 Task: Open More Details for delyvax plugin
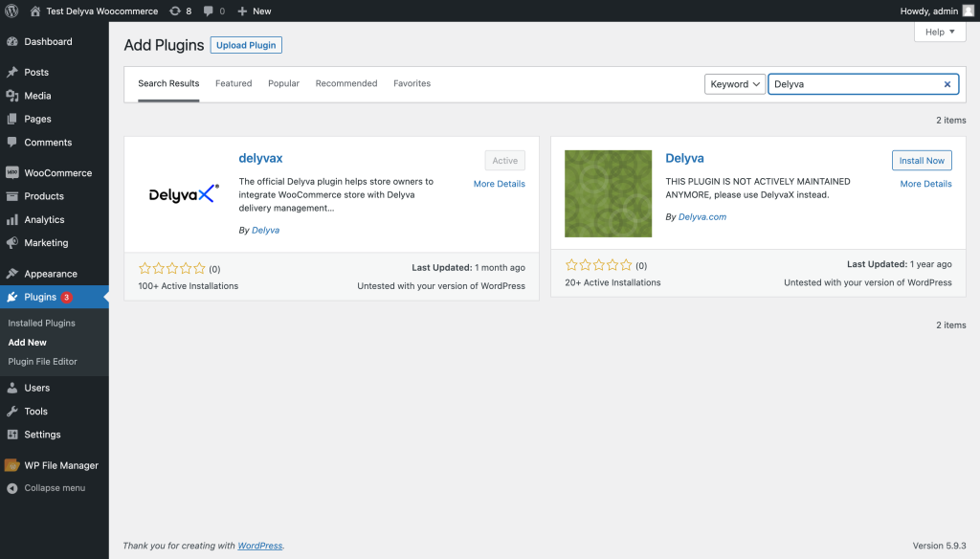click(x=499, y=184)
